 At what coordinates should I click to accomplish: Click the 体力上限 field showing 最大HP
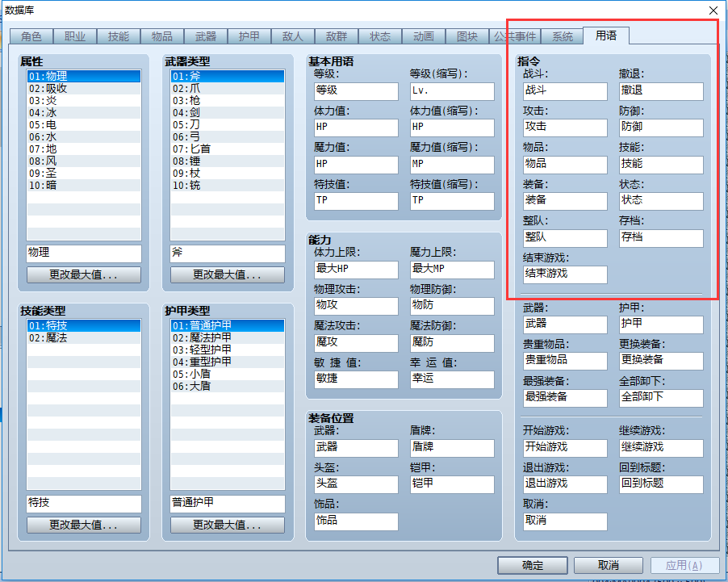click(356, 270)
